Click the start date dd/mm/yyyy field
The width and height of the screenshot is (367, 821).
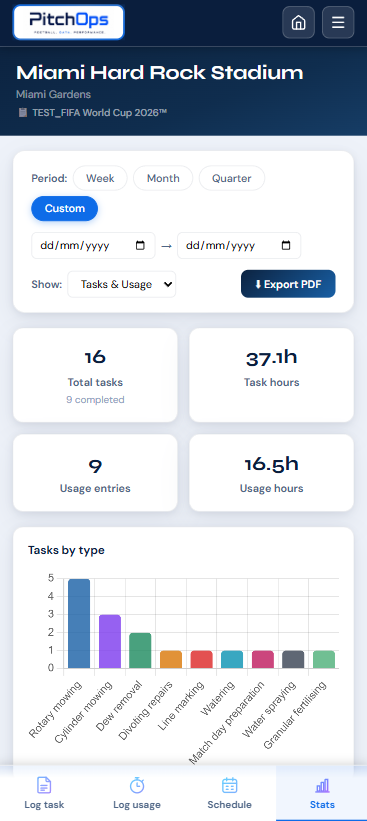(93, 246)
